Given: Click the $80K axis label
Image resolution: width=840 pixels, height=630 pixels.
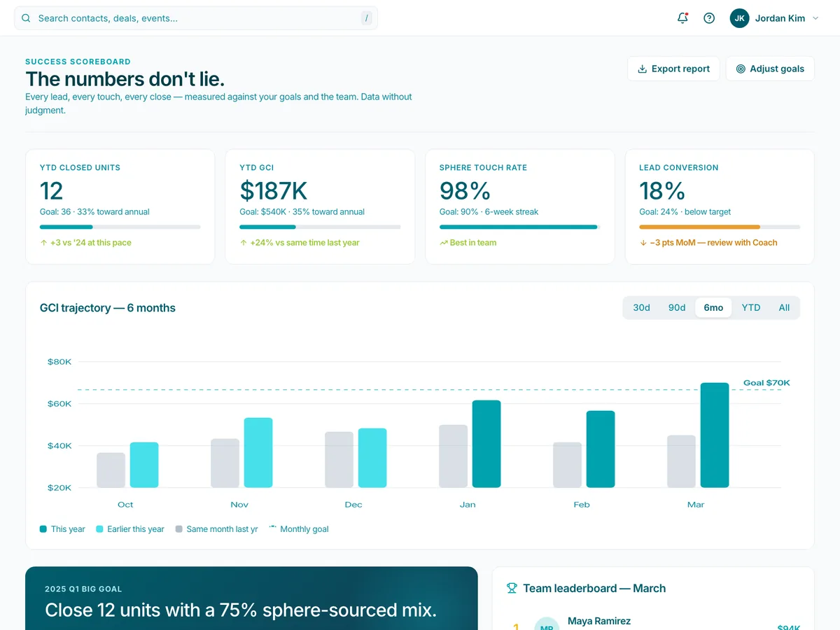Looking at the screenshot, I should tap(59, 362).
